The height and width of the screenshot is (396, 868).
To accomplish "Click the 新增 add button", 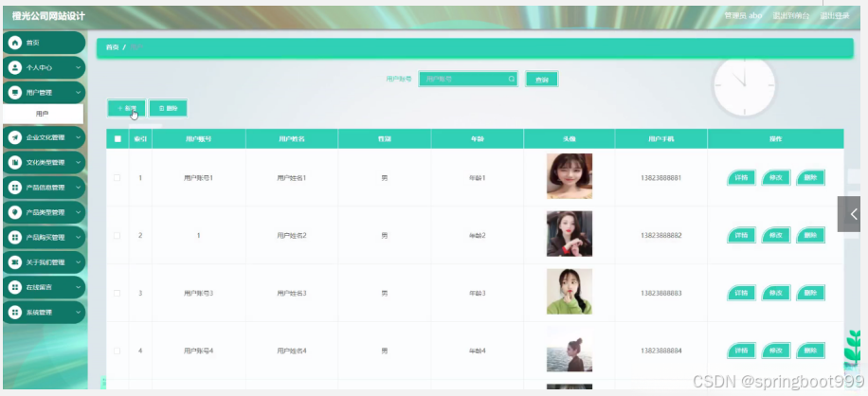I will (127, 108).
